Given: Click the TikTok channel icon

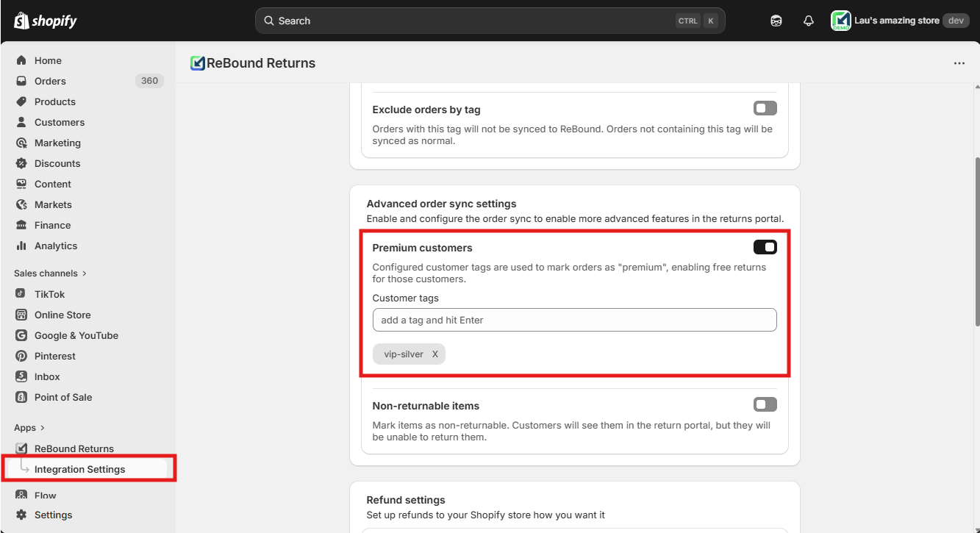Looking at the screenshot, I should point(21,294).
